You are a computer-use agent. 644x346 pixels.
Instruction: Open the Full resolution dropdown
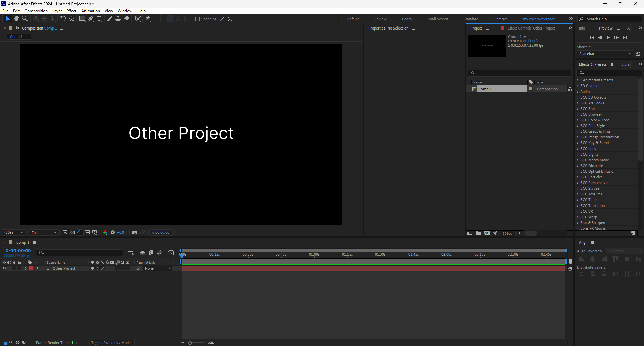click(43, 232)
